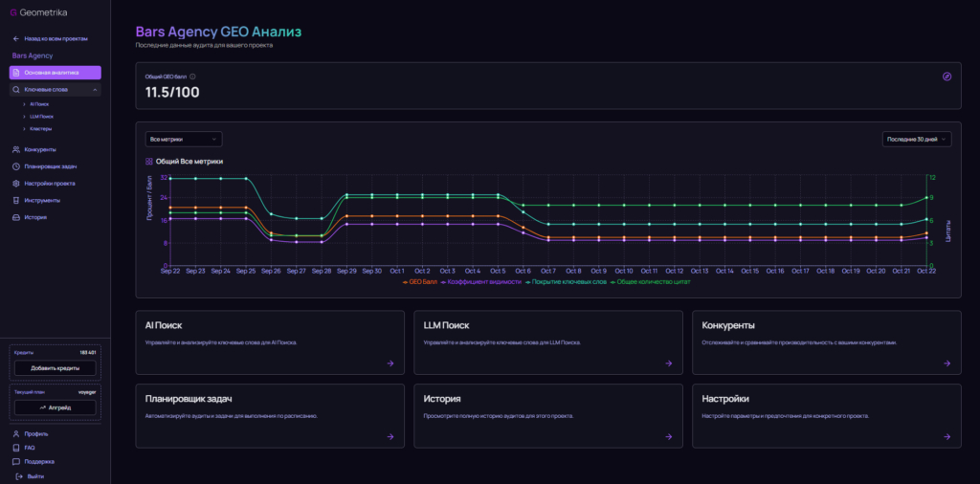The image size is (980, 484).
Task: Click the Настройки проекта gear icon in sidebar
Action: pos(16,183)
